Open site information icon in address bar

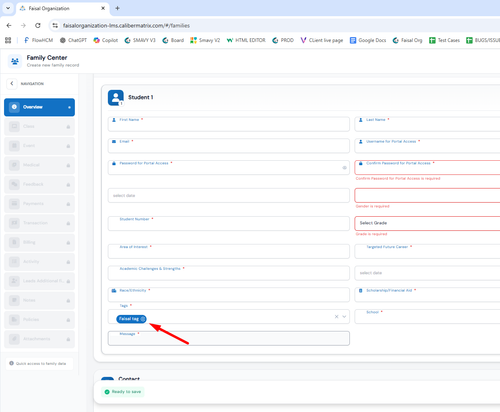(55, 25)
